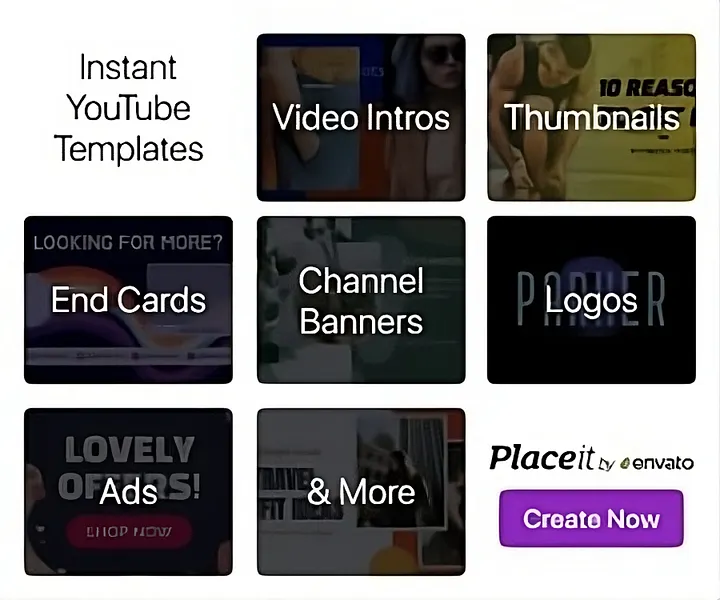Click the 'LOOKING FOR MORE?' caption
The width and height of the screenshot is (720, 600).
(128, 242)
